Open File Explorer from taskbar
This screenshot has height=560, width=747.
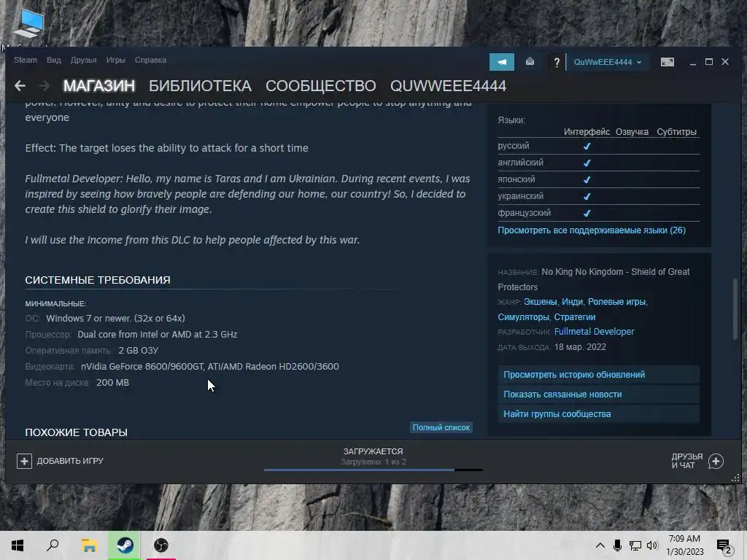pos(89,545)
